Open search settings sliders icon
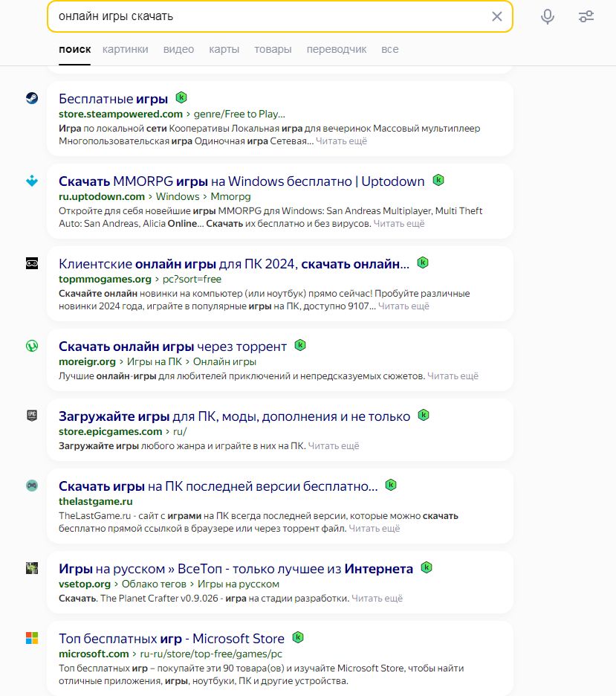This screenshot has height=696, width=616. click(x=586, y=16)
